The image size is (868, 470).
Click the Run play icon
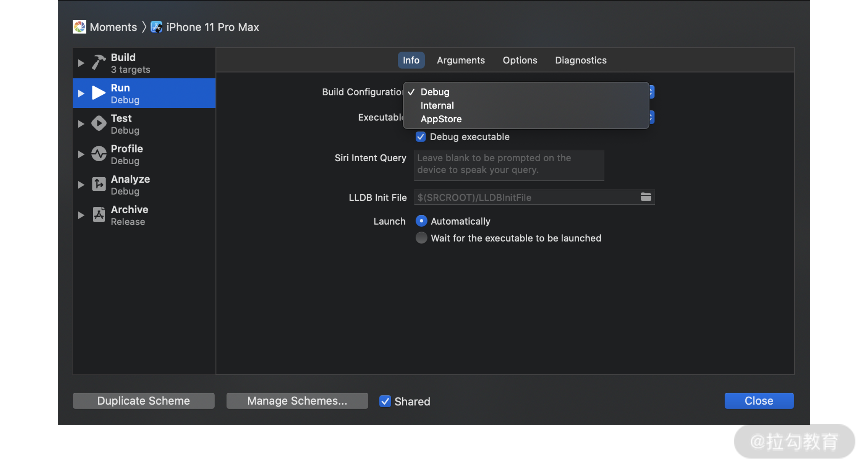coord(99,93)
